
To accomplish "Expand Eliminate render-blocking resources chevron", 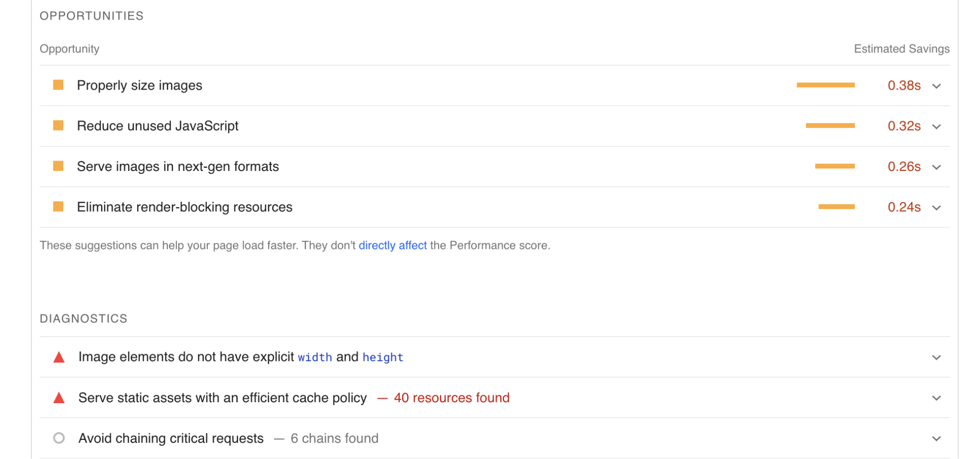I will (936, 208).
